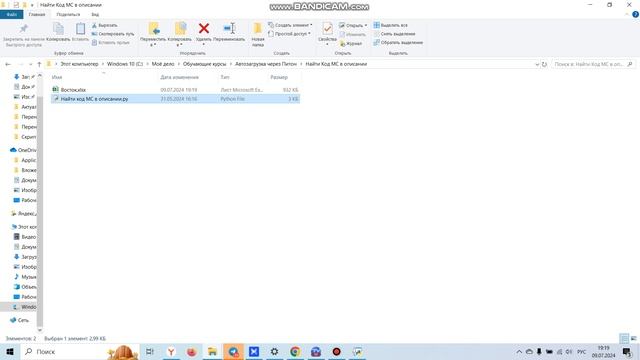Open Settings gear icon on the taskbar
Image resolution: width=640 pixels, height=360 pixels.
point(274,351)
